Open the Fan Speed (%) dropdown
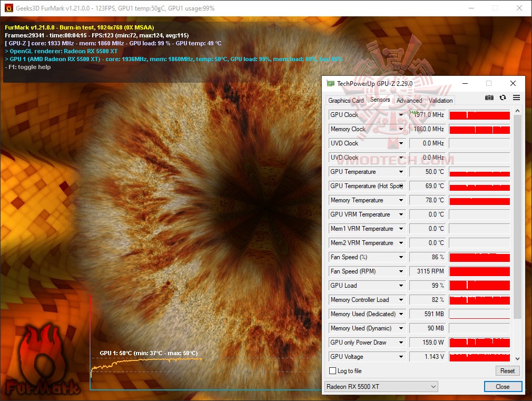The width and height of the screenshot is (532, 401). point(401,257)
